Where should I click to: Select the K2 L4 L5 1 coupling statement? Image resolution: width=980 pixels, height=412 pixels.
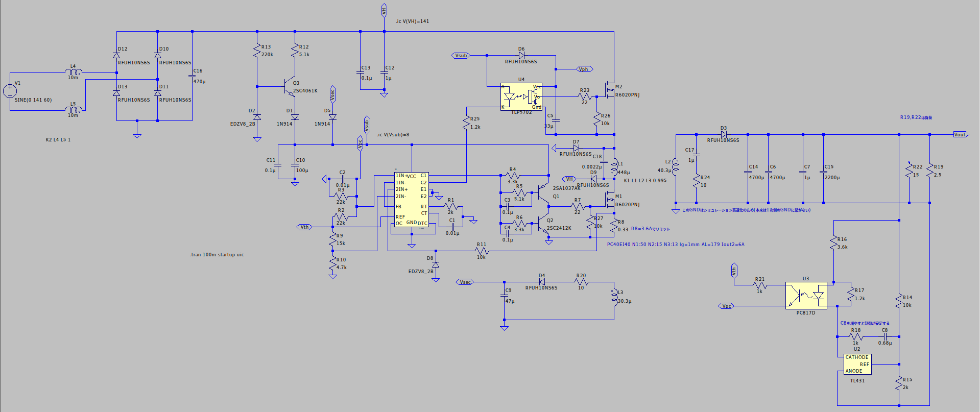click(x=58, y=140)
